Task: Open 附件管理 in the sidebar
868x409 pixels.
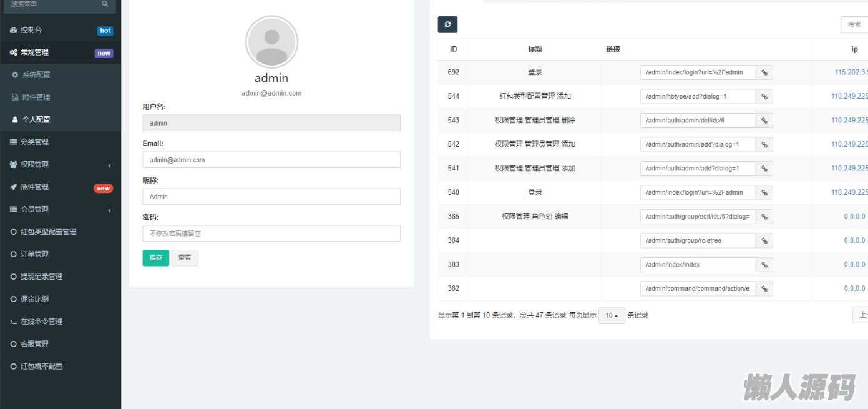Action: click(36, 97)
